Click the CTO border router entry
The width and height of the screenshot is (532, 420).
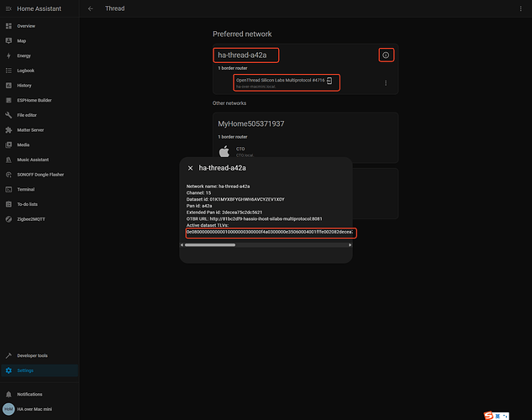click(245, 152)
